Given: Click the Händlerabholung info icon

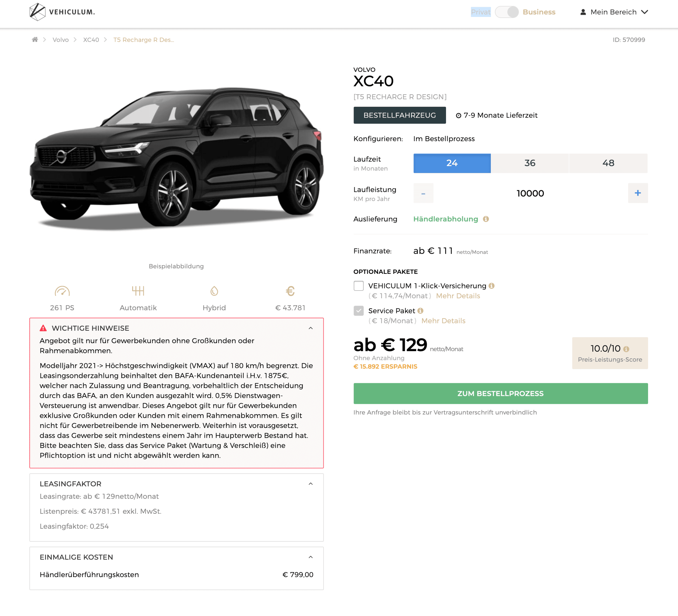Looking at the screenshot, I should pos(486,219).
